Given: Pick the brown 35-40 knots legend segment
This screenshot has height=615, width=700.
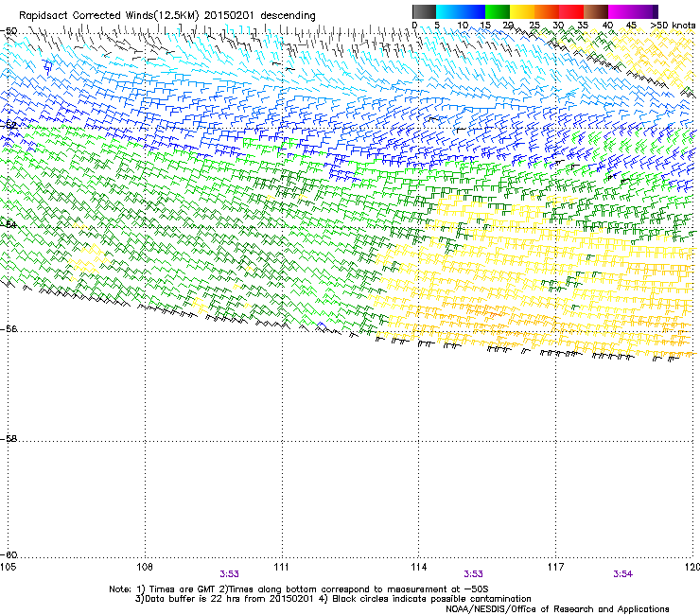Looking at the screenshot, I should point(596,11).
